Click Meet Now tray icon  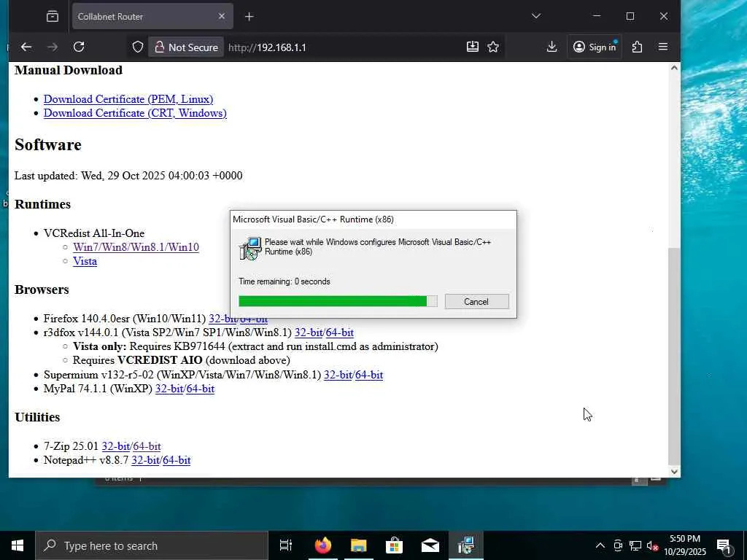[x=618, y=545]
